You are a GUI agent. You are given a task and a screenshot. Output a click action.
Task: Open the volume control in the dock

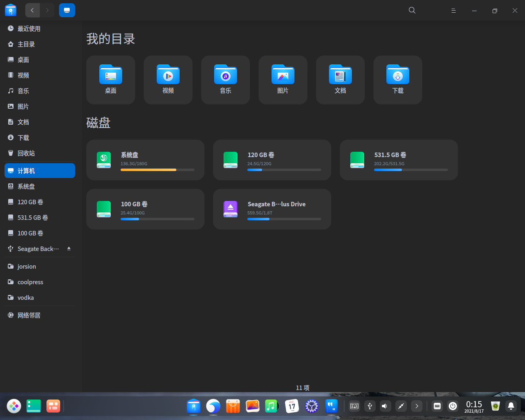pos(385,406)
